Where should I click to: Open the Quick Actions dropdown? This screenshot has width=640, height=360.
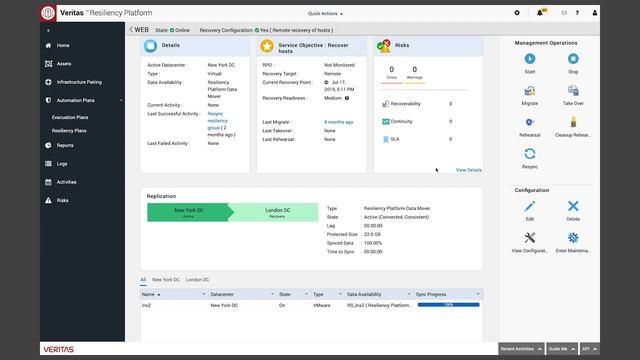[x=325, y=13]
